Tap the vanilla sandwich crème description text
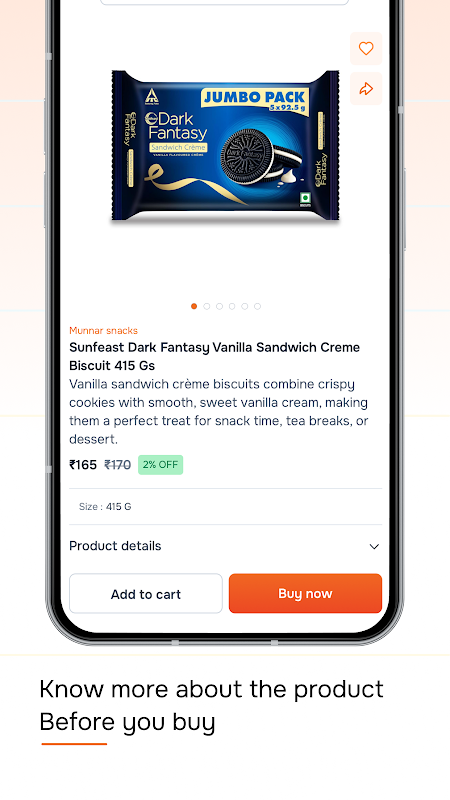Image resolution: width=450 pixels, height=800 pixels. coord(218,411)
